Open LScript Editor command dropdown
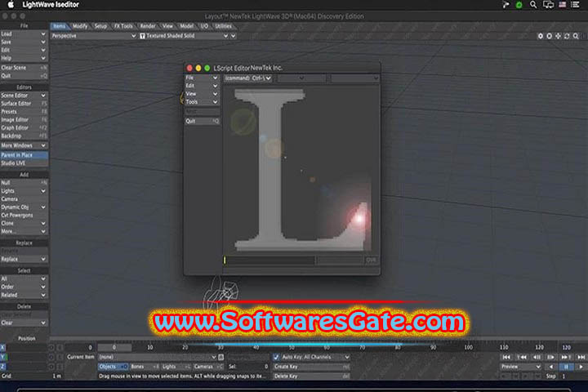The width and height of the screenshot is (588, 392). (248, 78)
